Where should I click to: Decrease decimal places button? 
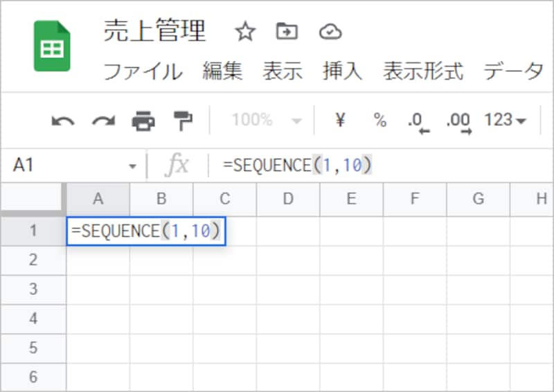[418, 123]
